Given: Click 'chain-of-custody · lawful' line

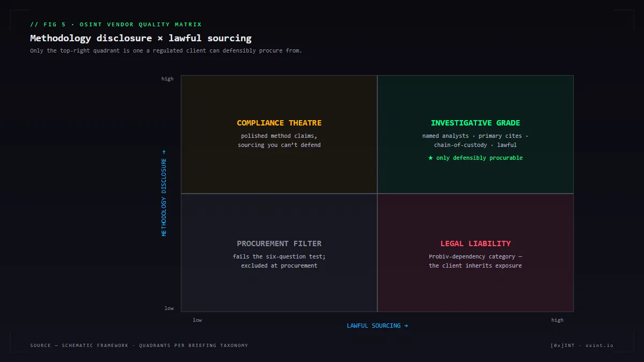Looking at the screenshot, I should coord(475,145).
